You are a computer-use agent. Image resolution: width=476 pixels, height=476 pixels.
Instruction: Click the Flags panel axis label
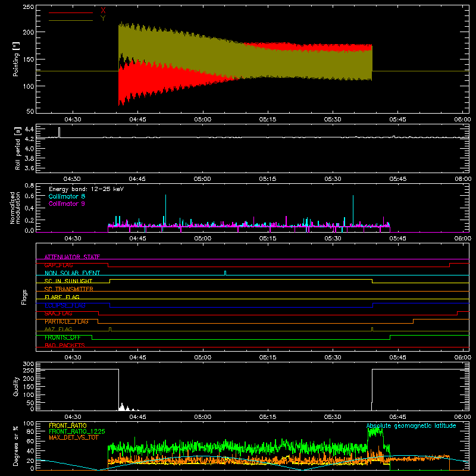coord(24,297)
